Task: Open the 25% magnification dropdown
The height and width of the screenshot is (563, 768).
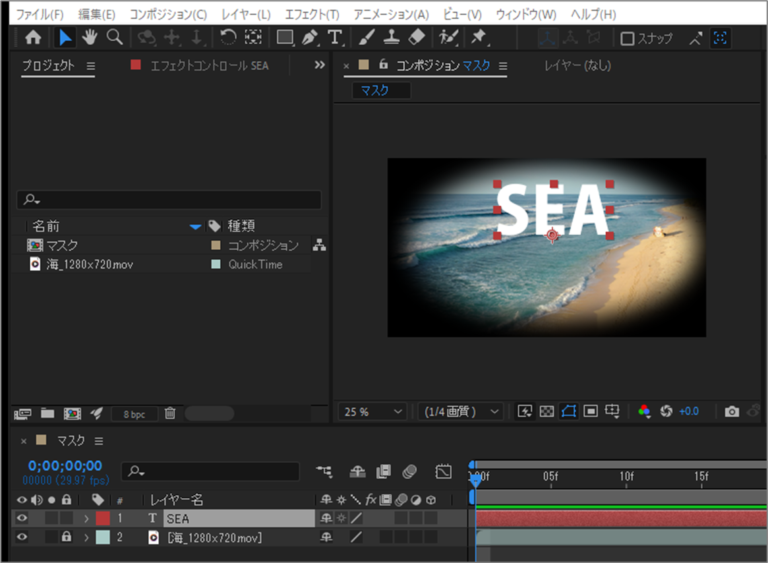Action: click(374, 411)
